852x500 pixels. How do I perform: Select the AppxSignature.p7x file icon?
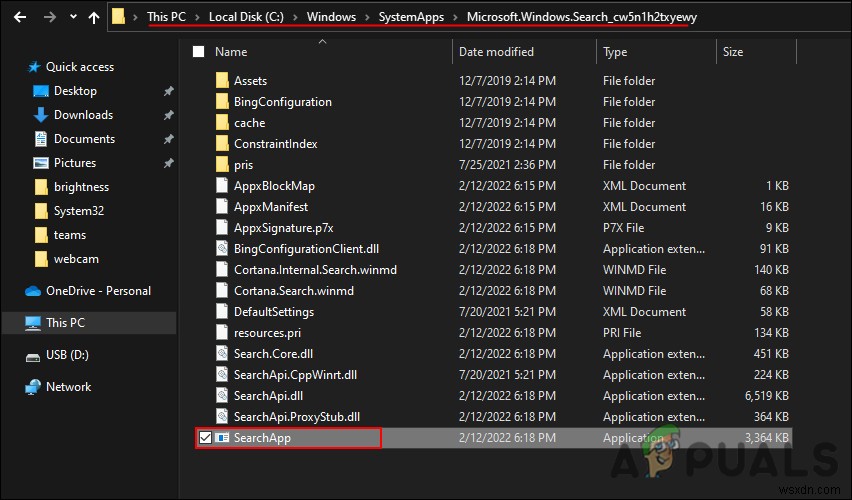pos(222,227)
